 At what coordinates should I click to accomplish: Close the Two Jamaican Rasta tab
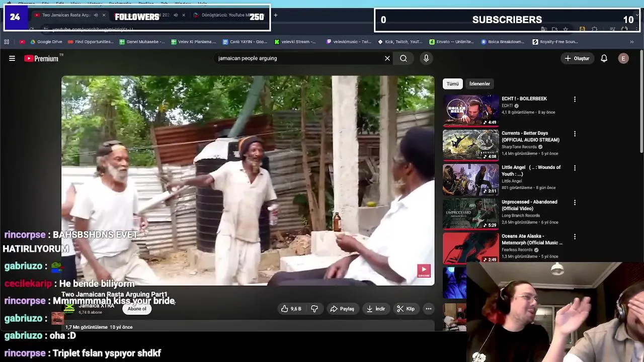pos(104,15)
